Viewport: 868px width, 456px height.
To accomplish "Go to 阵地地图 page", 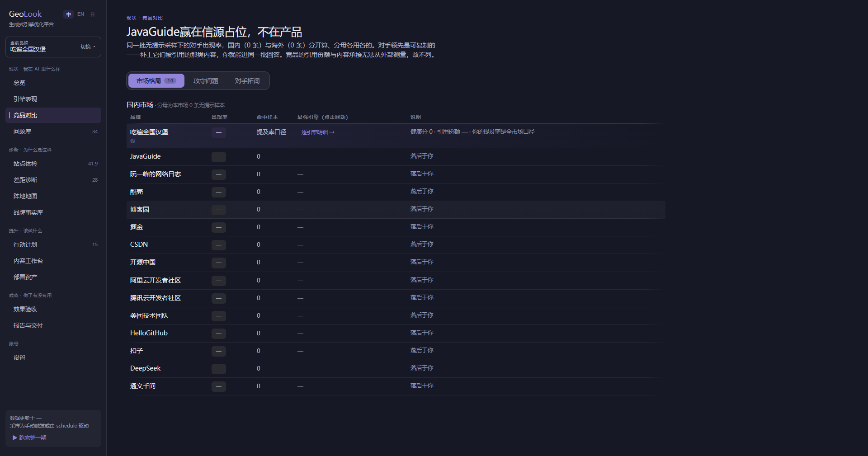I will (x=53, y=196).
